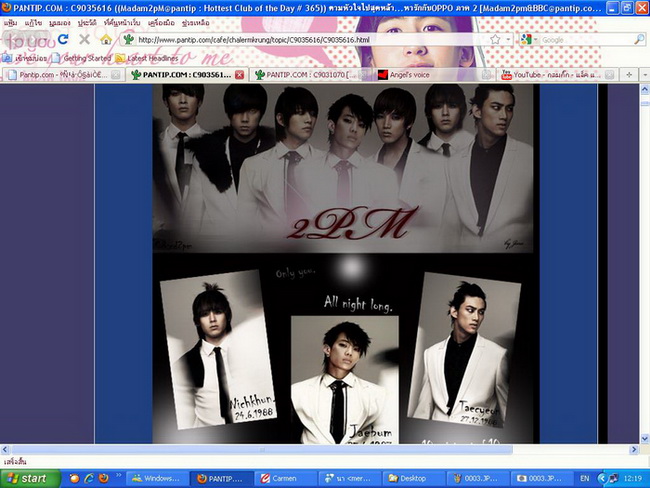Viewport: 650px width, 488px height.
Task: Switch to the PANTIP taskbar button
Action: pyautogui.click(x=222, y=478)
